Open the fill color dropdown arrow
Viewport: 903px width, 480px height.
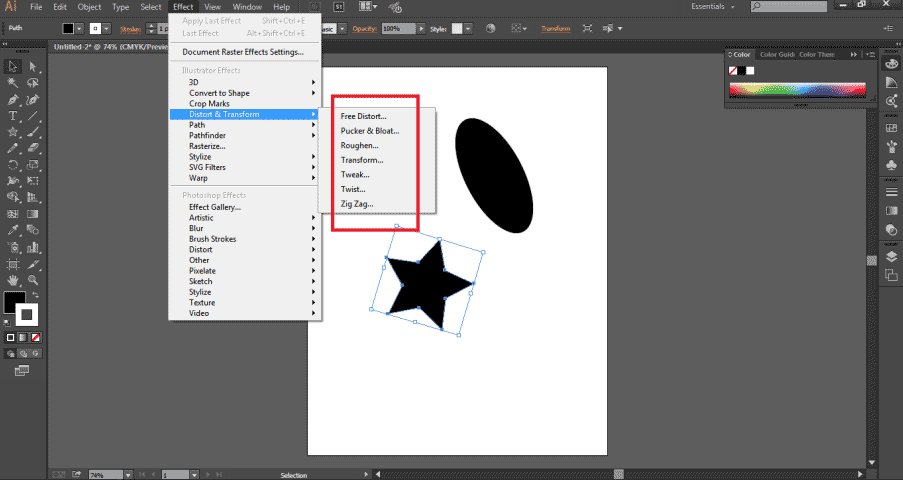81,29
